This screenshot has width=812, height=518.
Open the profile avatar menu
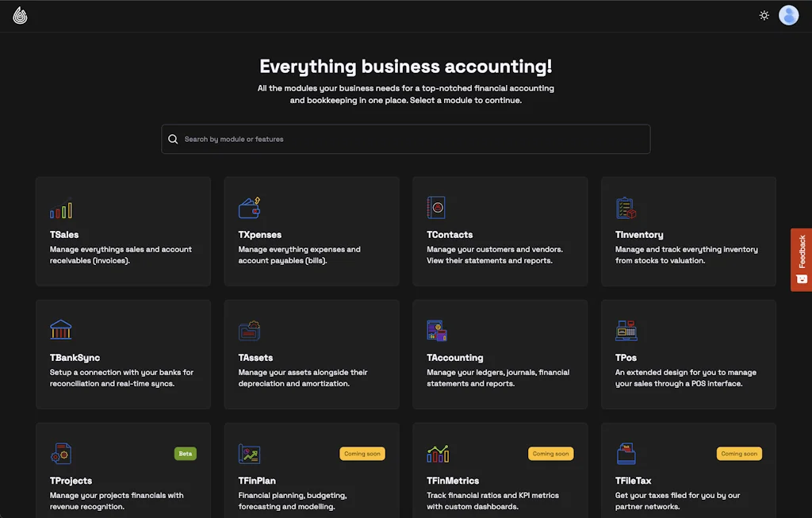(x=789, y=15)
